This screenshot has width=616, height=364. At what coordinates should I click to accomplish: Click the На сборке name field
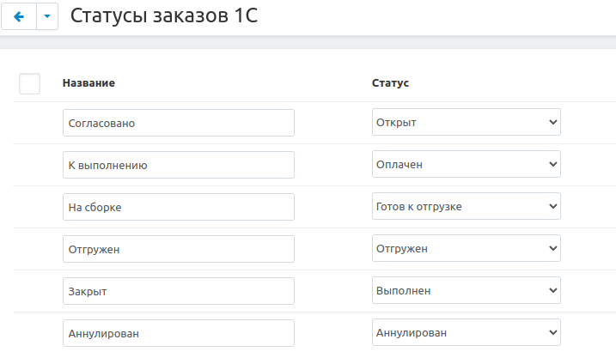pos(179,207)
